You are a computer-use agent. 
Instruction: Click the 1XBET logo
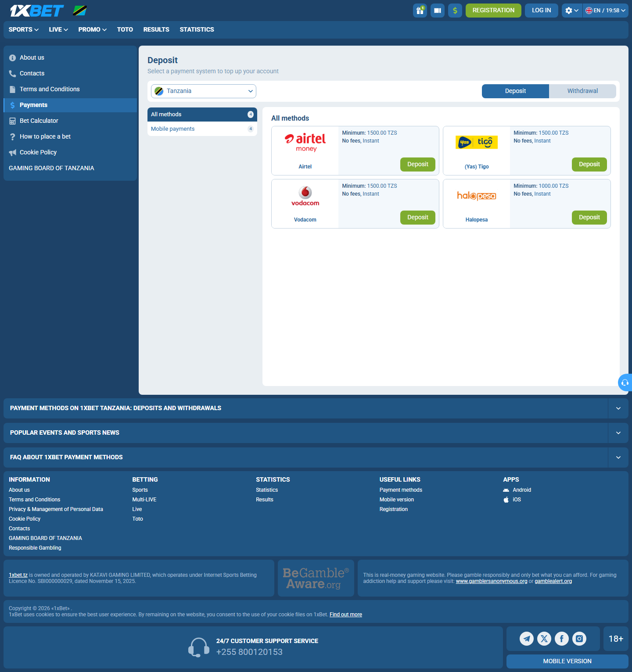37,11
